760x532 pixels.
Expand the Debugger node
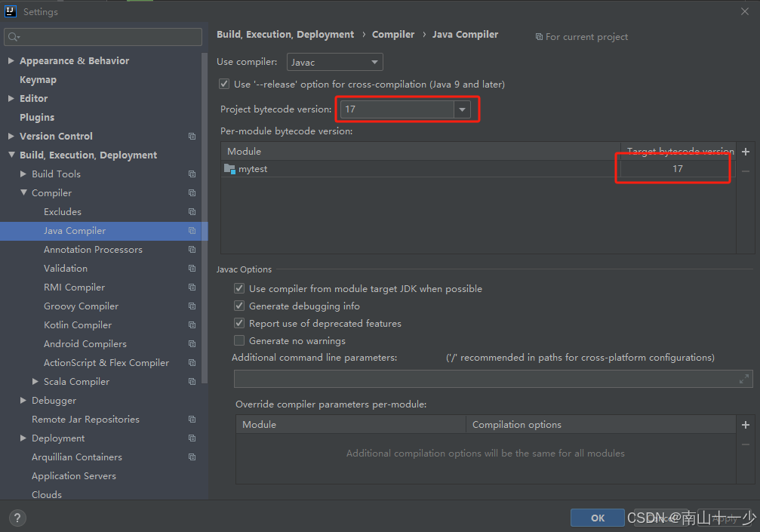23,401
